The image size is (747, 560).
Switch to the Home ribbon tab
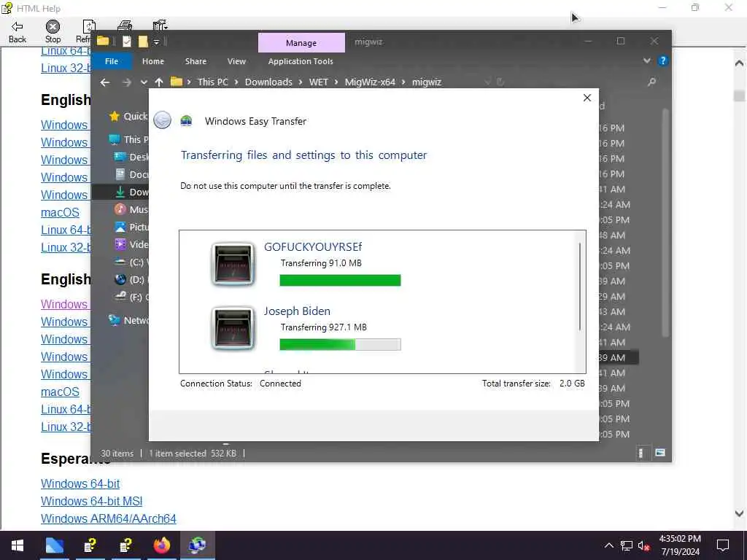[153, 61]
